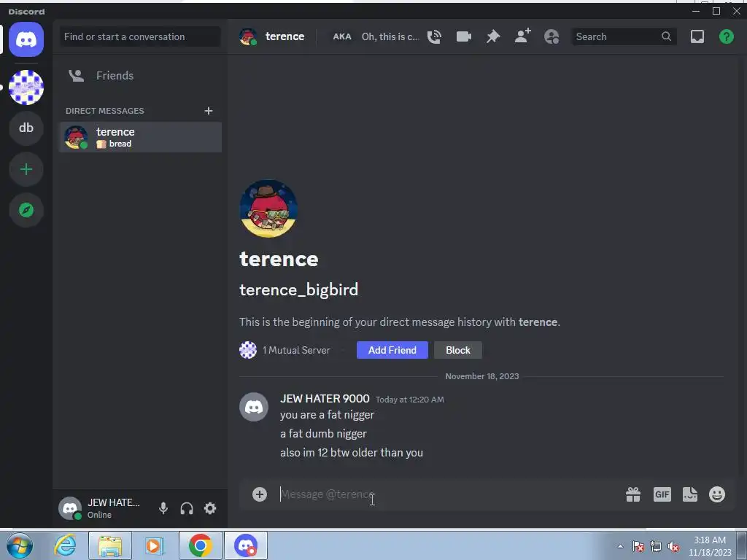
Task: Toggle microphone mute
Action: [x=163, y=508]
